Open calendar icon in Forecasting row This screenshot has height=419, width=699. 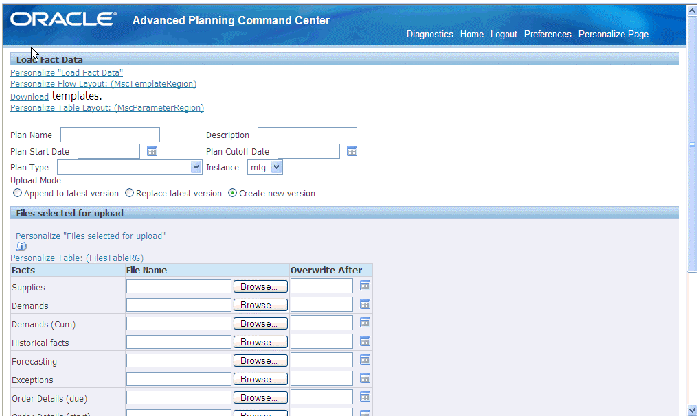(365, 360)
